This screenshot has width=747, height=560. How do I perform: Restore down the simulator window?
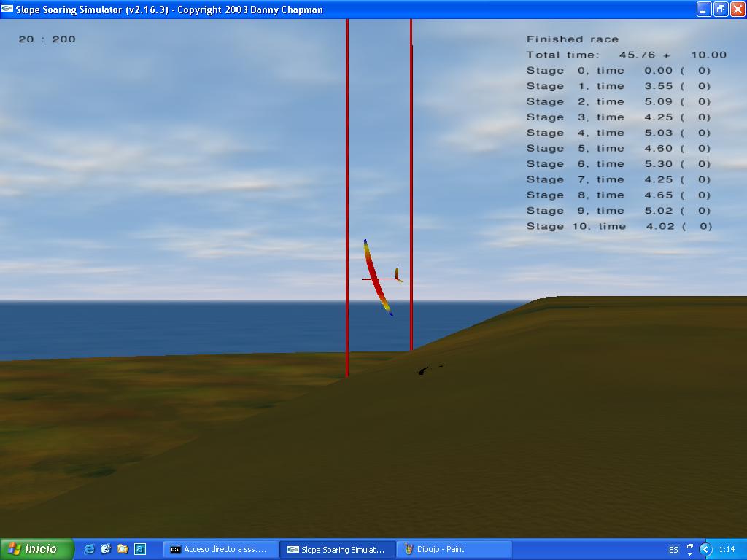pyautogui.click(x=721, y=9)
